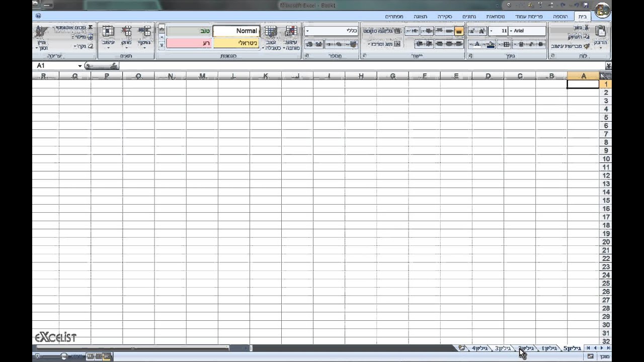Viewport: 644px width, 362px height.
Task: Open the Developer (מפתחים) tab
Action: click(394, 17)
